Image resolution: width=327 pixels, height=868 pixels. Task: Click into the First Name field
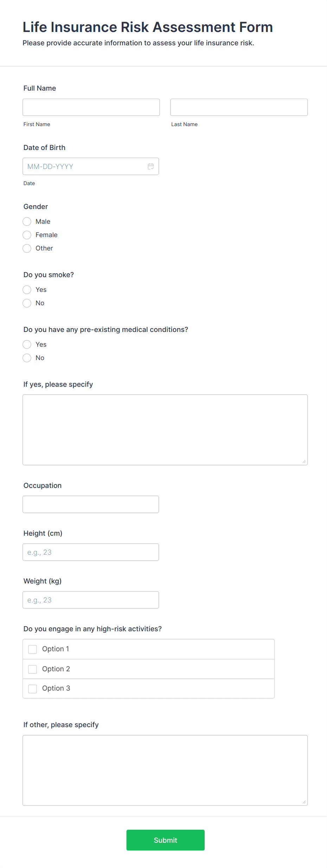click(91, 107)
